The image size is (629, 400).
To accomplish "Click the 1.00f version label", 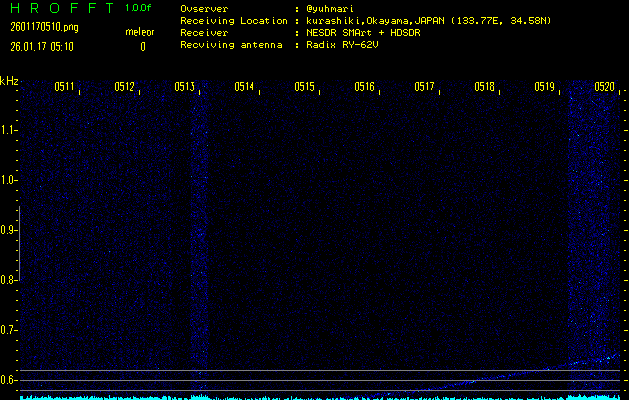I will coord(139,8).
